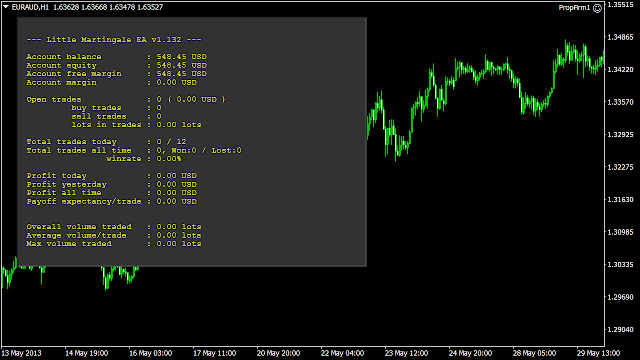The height and width of the screenshot is (360, 640).
Task: Click the Account equity line
Action: (x=117, y=65)
